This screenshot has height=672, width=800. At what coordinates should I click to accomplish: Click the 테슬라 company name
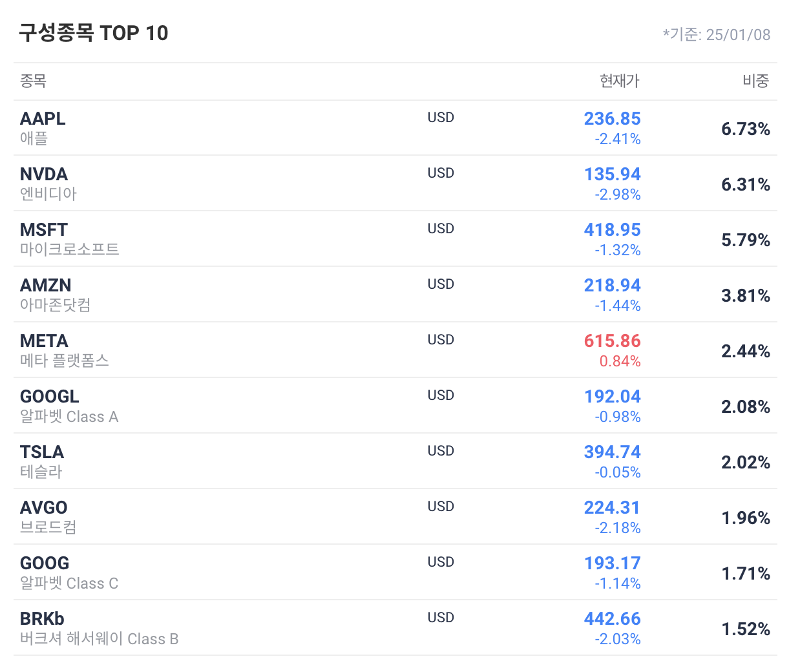point(41,472)
